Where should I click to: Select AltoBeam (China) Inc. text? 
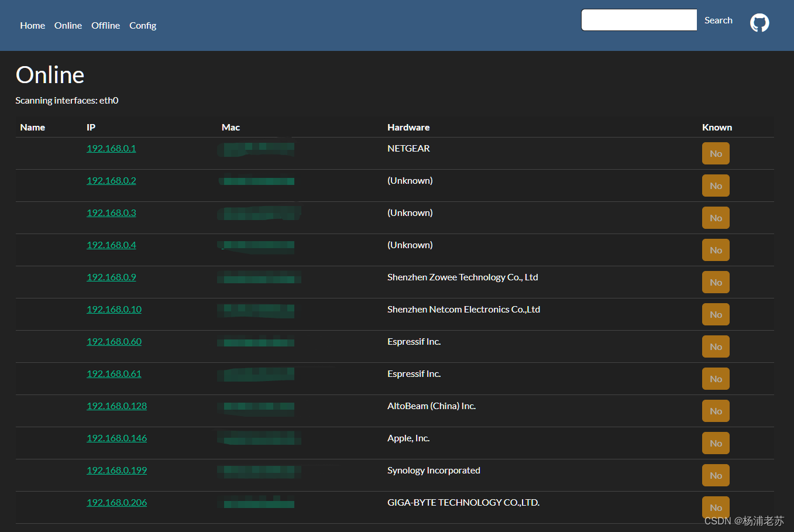tap(431, 406)
